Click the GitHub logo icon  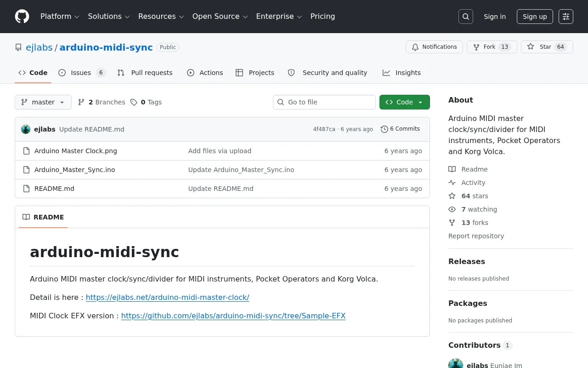pos(22,17)
